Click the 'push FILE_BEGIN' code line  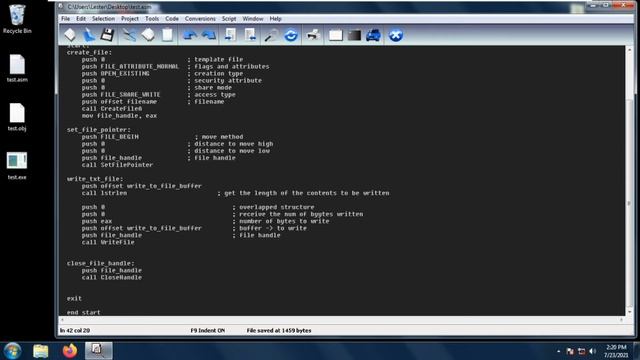[110, 137]
